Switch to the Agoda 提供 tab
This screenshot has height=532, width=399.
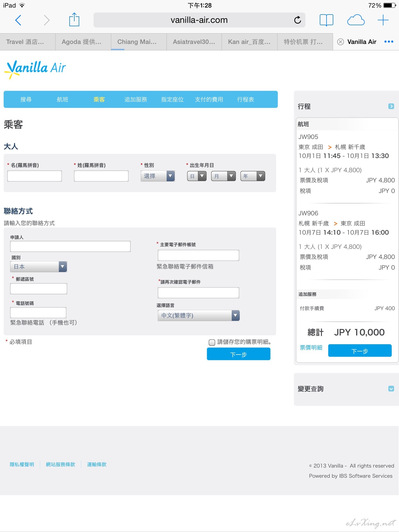pos(83,42)
